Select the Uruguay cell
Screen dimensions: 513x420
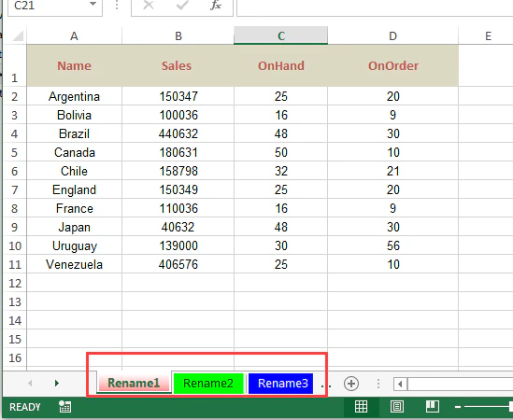tap(74, 245)
